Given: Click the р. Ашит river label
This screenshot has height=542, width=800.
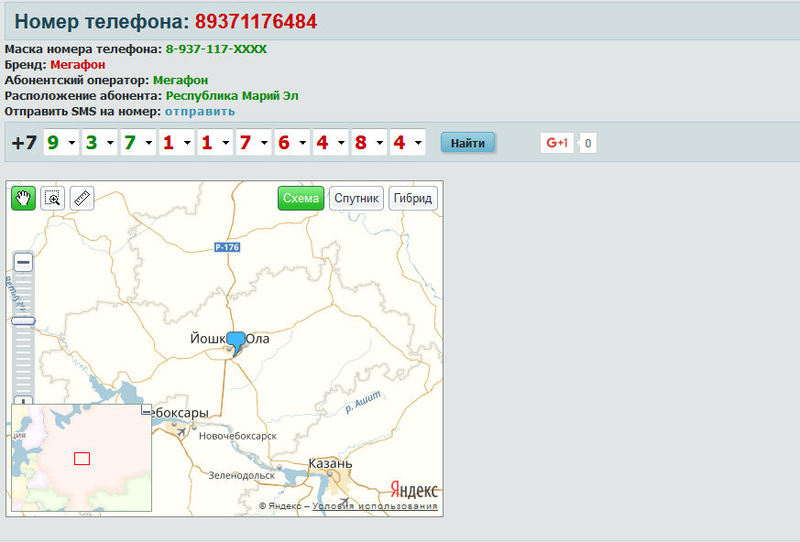Looking at the screenshot, I should [x=363, y=402].
